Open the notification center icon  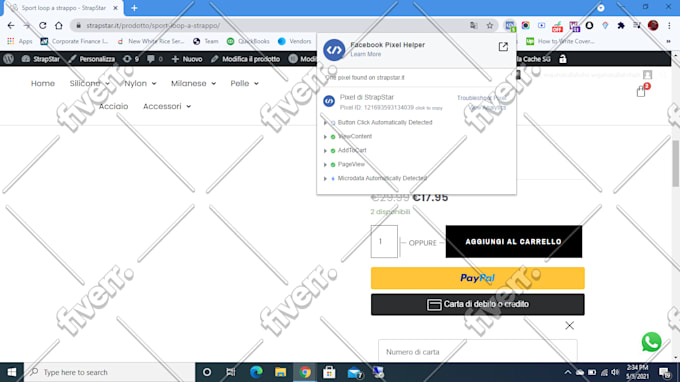(664, 372)
